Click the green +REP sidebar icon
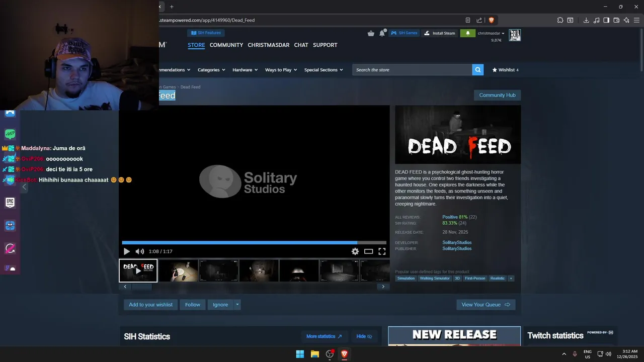Image resolution: width=644 pixels, height=362 pixels. pos(10,134)
